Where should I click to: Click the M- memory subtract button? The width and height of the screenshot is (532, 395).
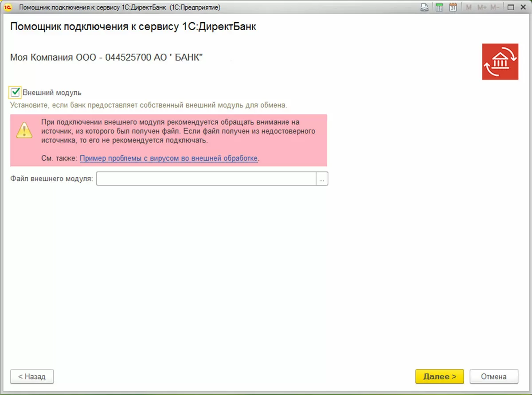(x=495, y=8)
